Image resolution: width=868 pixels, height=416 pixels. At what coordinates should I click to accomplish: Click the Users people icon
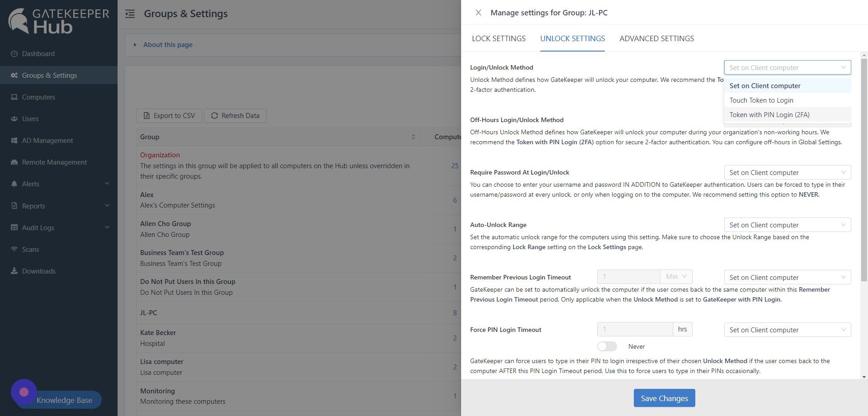(x=14, y=118)
